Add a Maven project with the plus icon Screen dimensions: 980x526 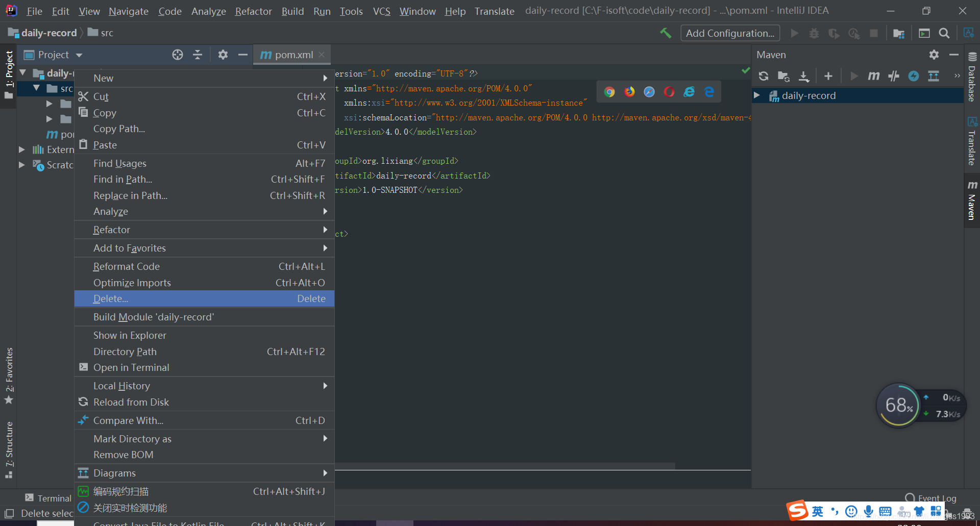pos(828,76)
